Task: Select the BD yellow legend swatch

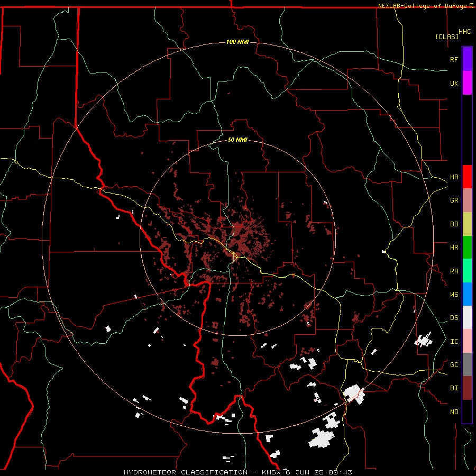Action: 467,224
